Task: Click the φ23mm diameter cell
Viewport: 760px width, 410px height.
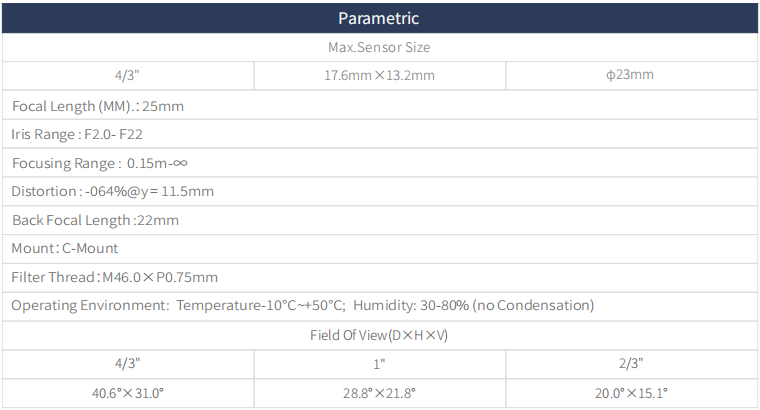Action: coord(631,75)
